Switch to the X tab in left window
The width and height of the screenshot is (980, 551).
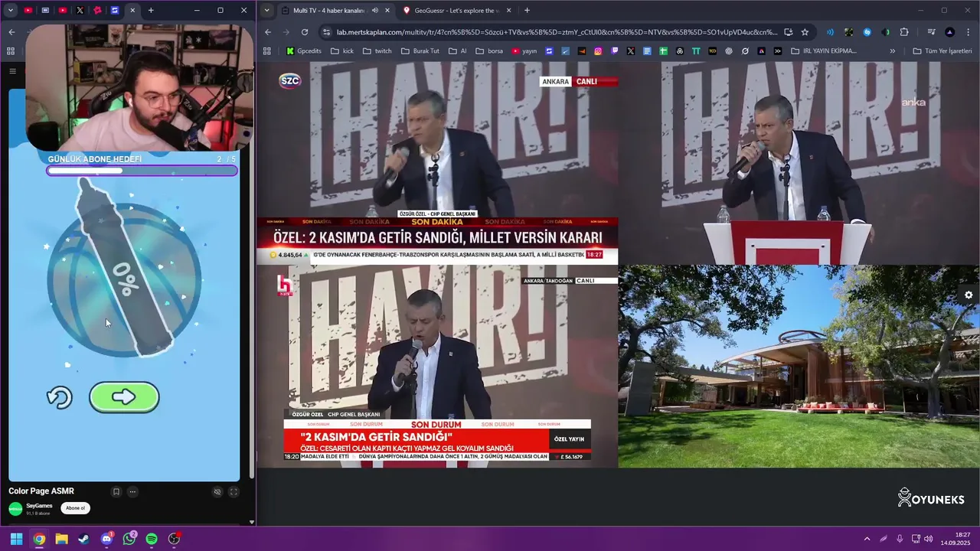point(80,11)
